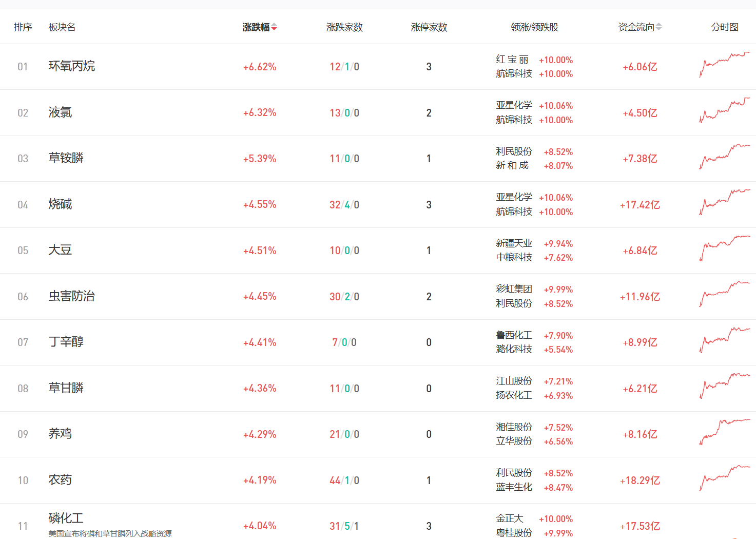Click 草铵膦 sector name

click(x=66, y=158)
